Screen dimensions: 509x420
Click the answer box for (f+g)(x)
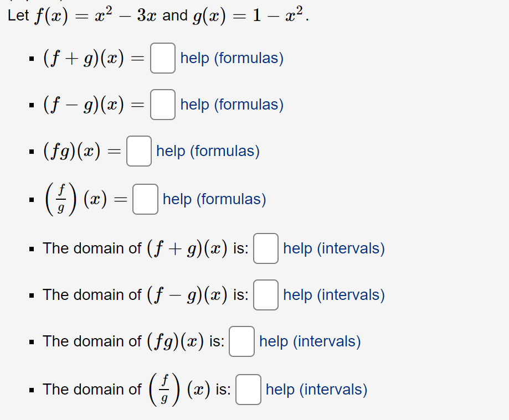[162, 59]
